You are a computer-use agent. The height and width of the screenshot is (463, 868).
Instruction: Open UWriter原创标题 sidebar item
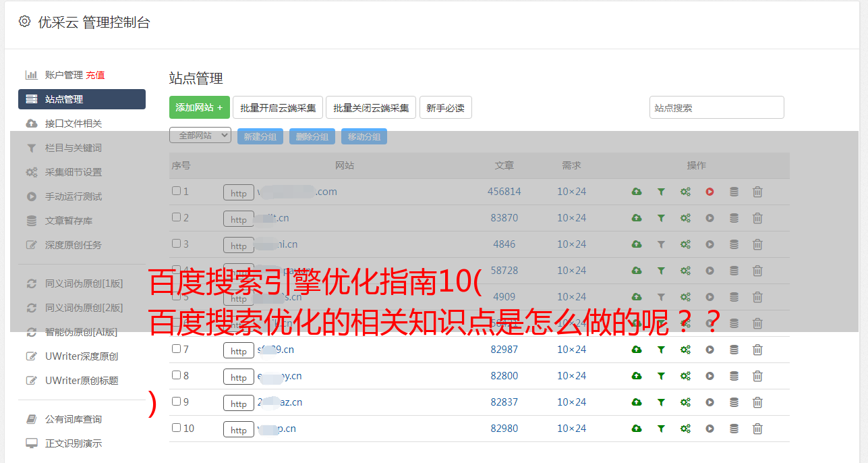click(82, 381)
